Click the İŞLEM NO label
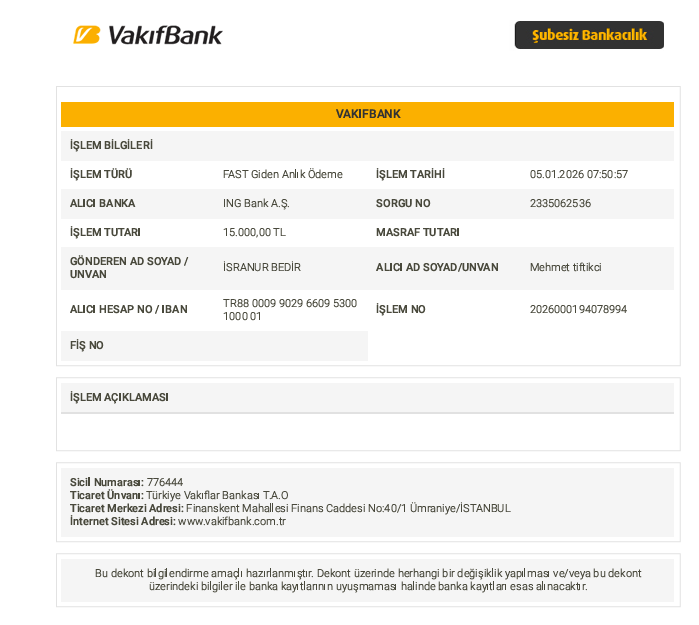This screenshot has height=625, width=699. tap(400, 309)
